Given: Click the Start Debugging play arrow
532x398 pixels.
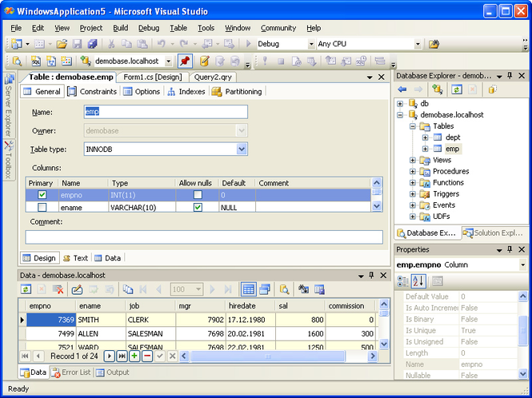Looking at the screenshot, I should (248, 44).
